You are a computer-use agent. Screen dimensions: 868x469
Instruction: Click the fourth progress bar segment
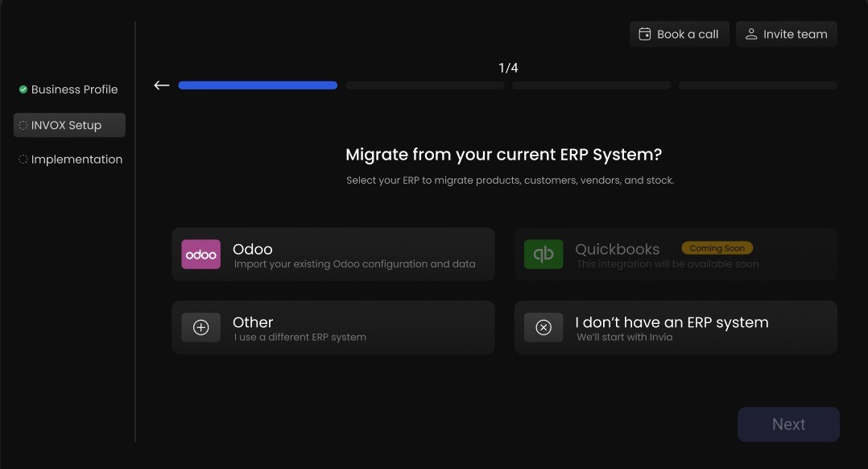(x=758, y=85)
